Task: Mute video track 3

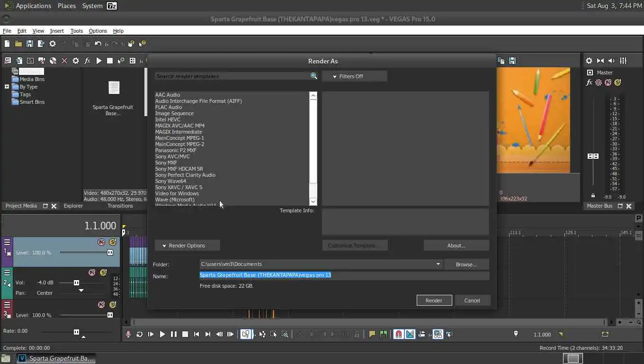Action: coord(101,305)
